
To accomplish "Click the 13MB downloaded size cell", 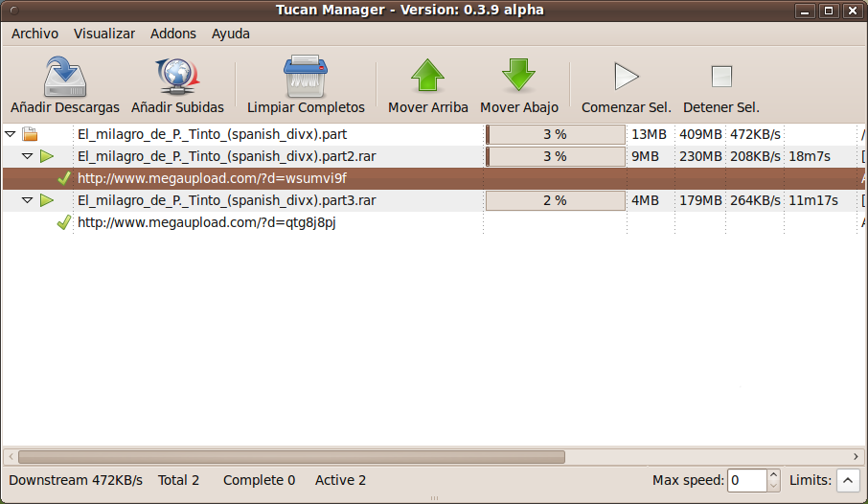I will click(649, 134).
